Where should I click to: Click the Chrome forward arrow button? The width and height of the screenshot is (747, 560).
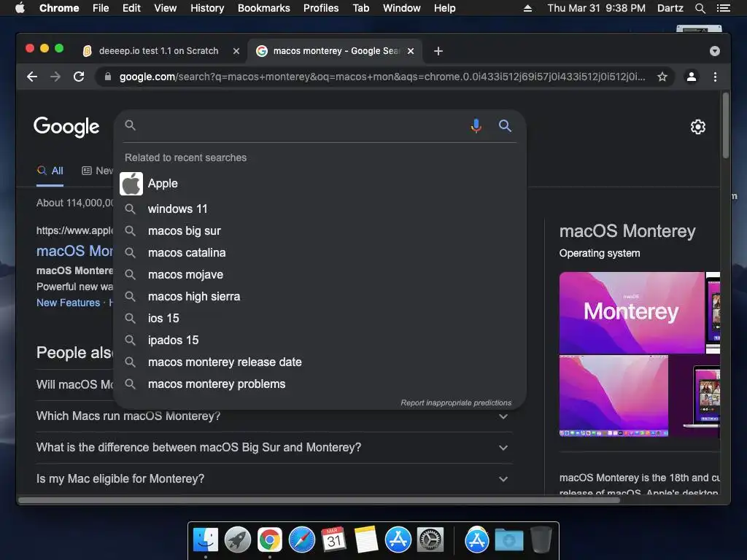[55, 77]
